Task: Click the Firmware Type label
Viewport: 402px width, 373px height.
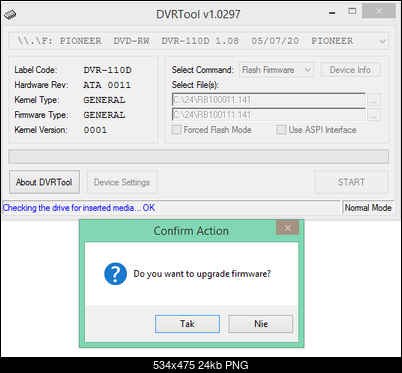Action: [41, 115]
